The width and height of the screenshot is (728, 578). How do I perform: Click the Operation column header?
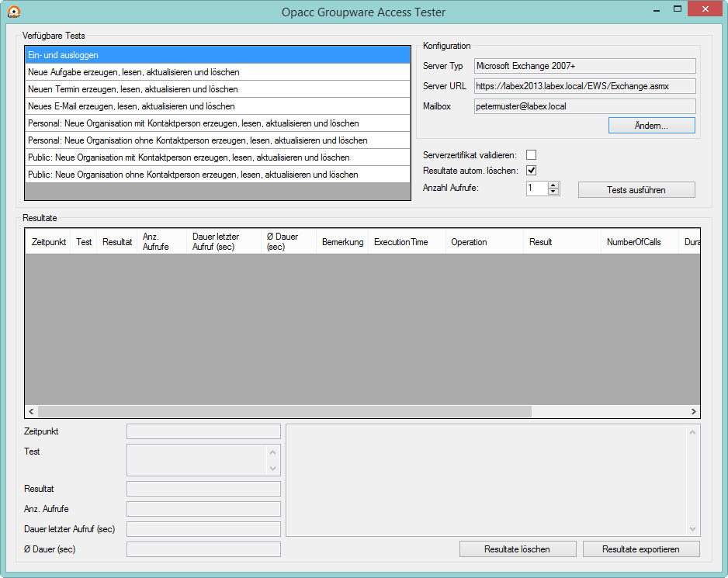[484, 241]
